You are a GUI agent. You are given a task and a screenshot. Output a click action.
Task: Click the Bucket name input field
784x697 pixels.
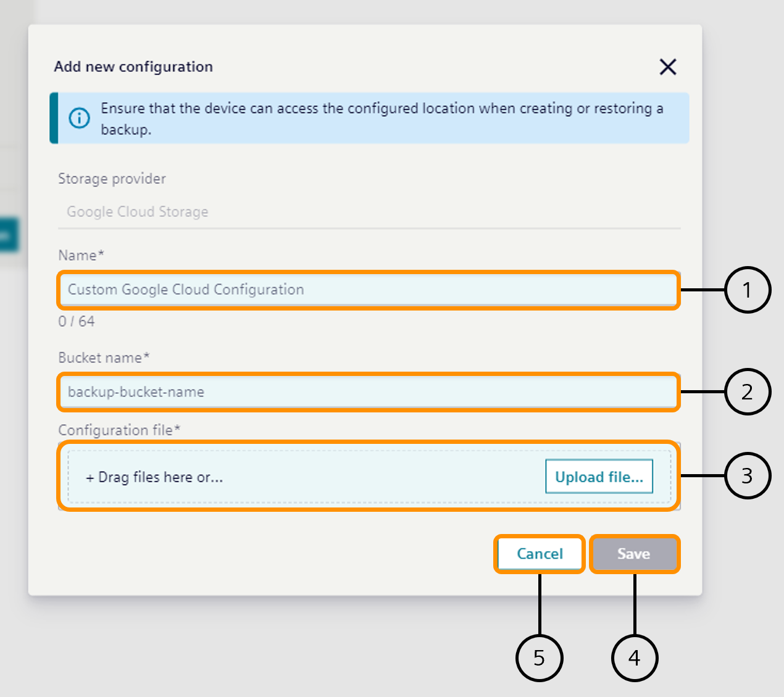point(367,391)
